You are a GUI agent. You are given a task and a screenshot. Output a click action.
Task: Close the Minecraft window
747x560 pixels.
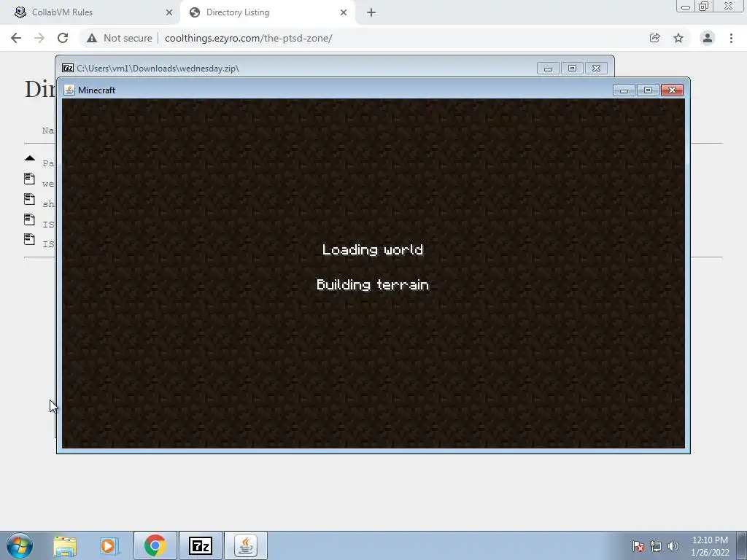pos(672,90)
